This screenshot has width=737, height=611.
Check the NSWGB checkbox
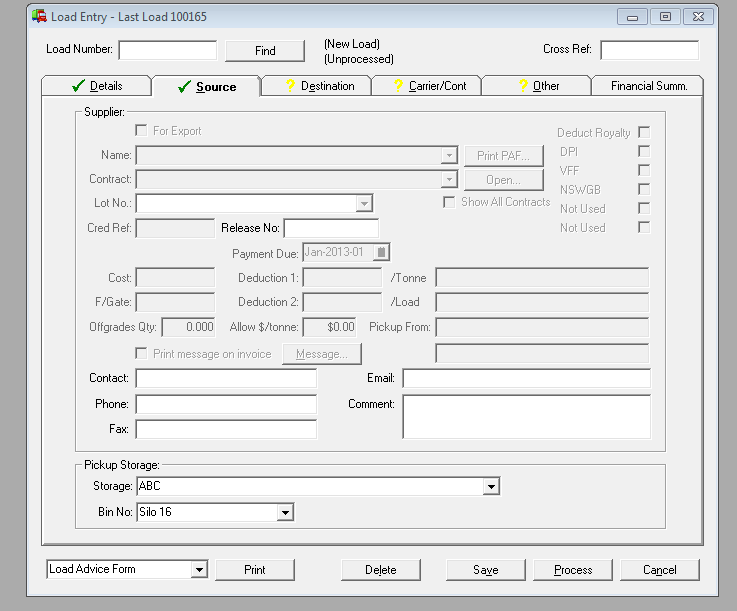click(644, 189)
